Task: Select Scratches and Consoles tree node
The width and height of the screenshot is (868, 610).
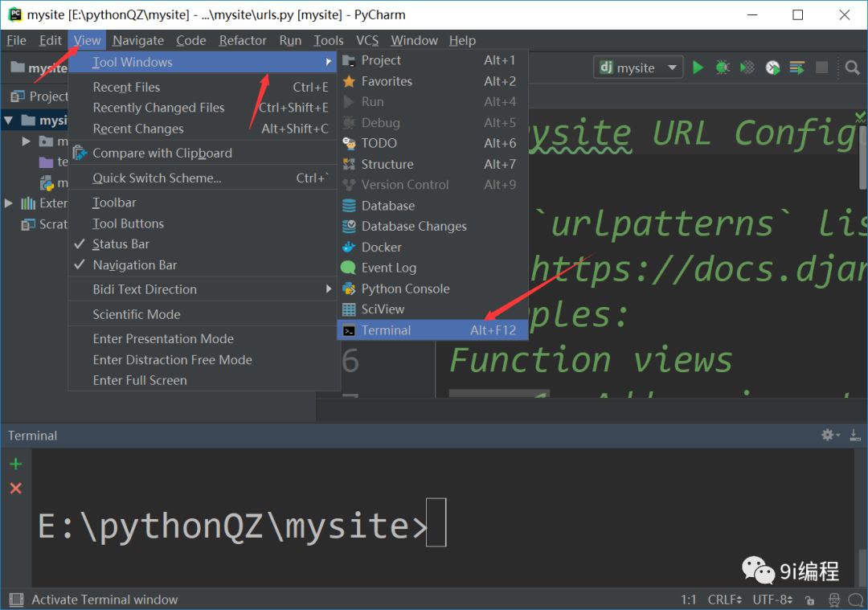Action: pos(44,224)
